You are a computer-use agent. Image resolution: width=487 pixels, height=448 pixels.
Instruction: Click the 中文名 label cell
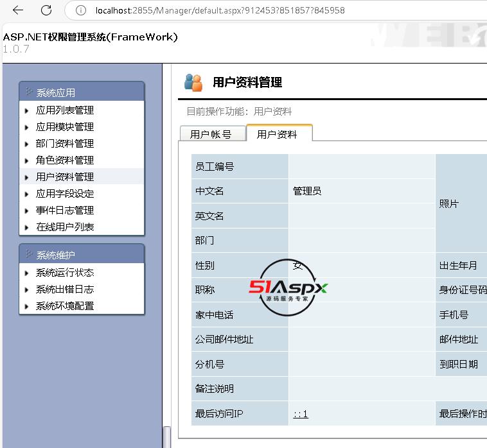[x=240, y=191]
